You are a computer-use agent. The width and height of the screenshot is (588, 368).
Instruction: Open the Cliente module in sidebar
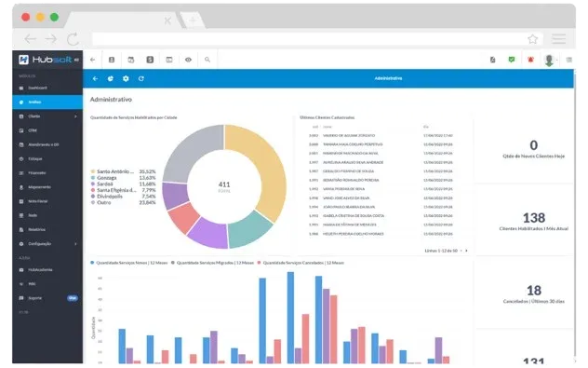point(33,116)
